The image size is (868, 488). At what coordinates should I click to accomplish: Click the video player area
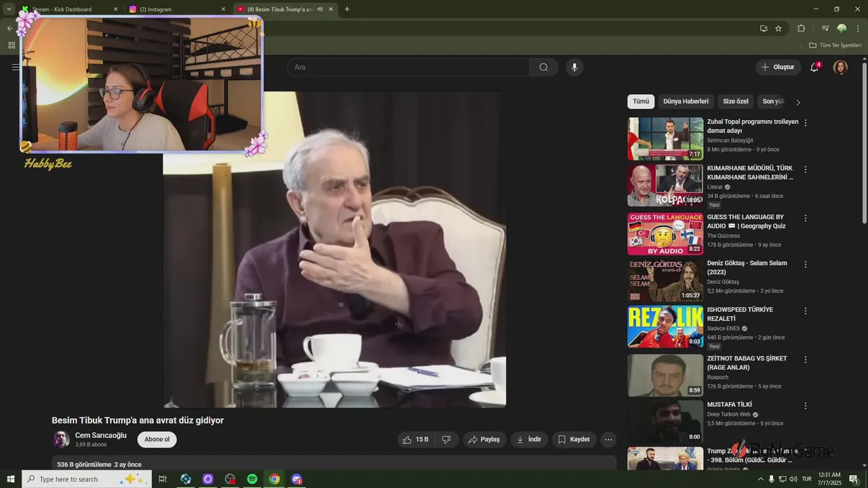pyautogui.click(x=334, y=249)
